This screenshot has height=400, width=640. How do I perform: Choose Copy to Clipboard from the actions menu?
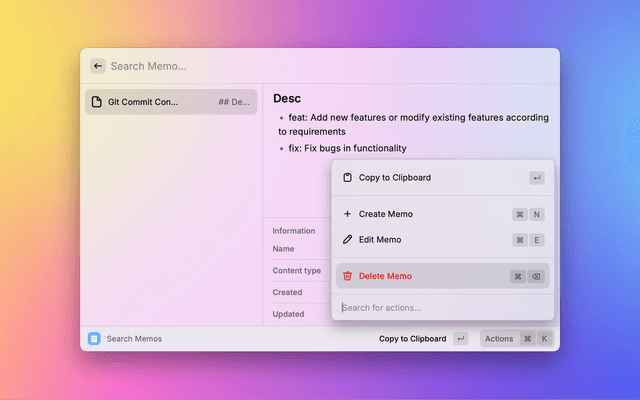395,178
